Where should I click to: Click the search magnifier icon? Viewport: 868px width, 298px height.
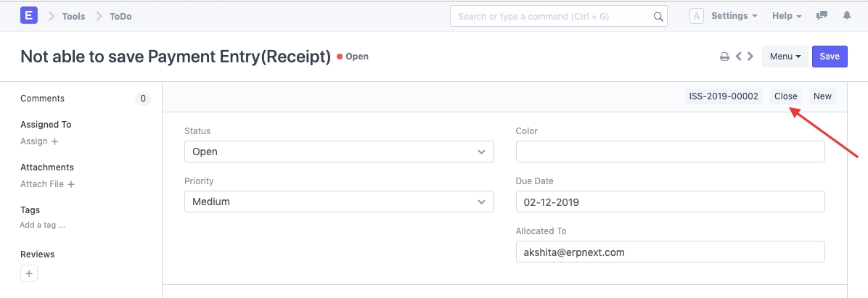coord(658,16)
